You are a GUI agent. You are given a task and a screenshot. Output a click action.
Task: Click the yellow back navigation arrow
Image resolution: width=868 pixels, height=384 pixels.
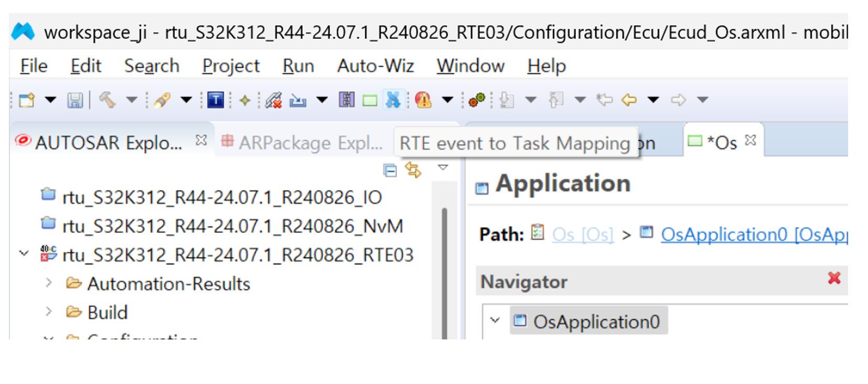pyautogui.click(x=629, y=100)
